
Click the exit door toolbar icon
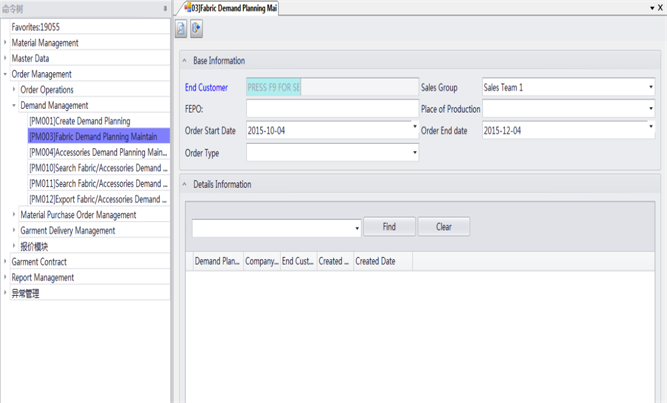tap(197, 29)
